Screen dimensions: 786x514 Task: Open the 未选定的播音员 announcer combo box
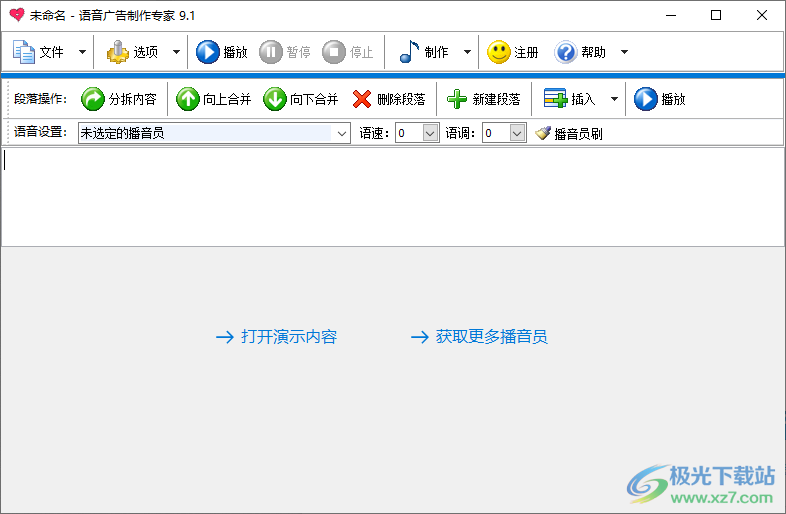(x=214, y=133)
